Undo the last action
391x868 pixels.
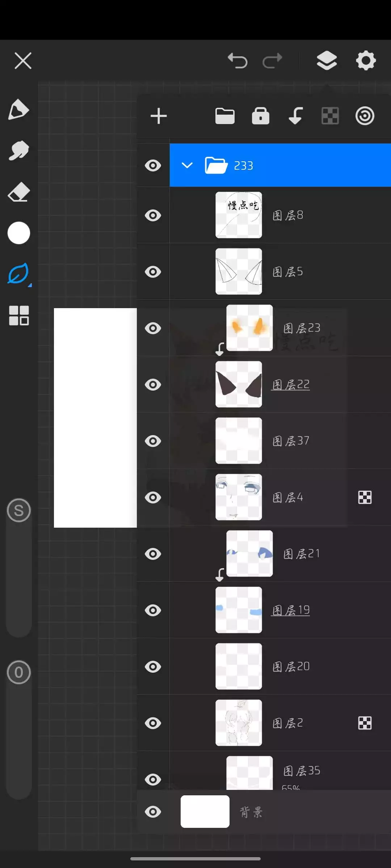coord(237,60)
